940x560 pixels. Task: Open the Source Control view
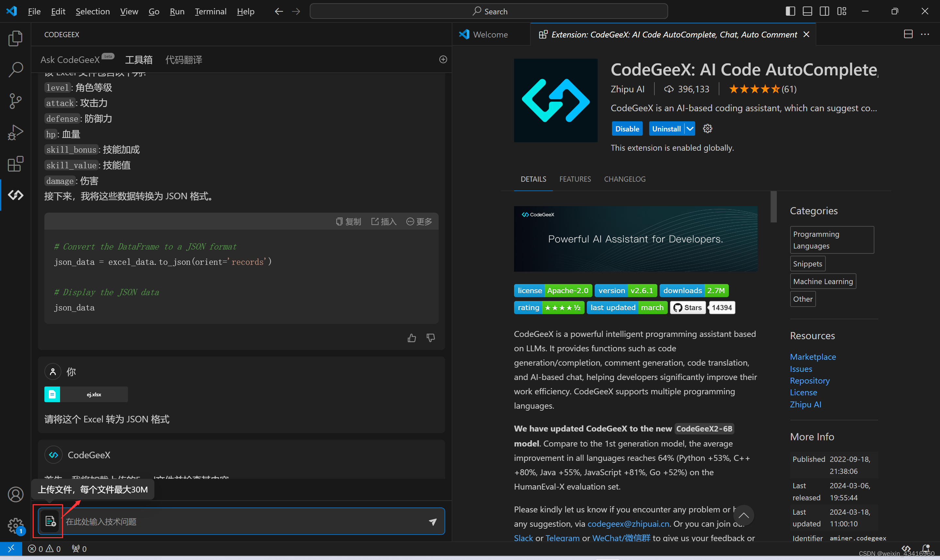(x=15, y=101)
